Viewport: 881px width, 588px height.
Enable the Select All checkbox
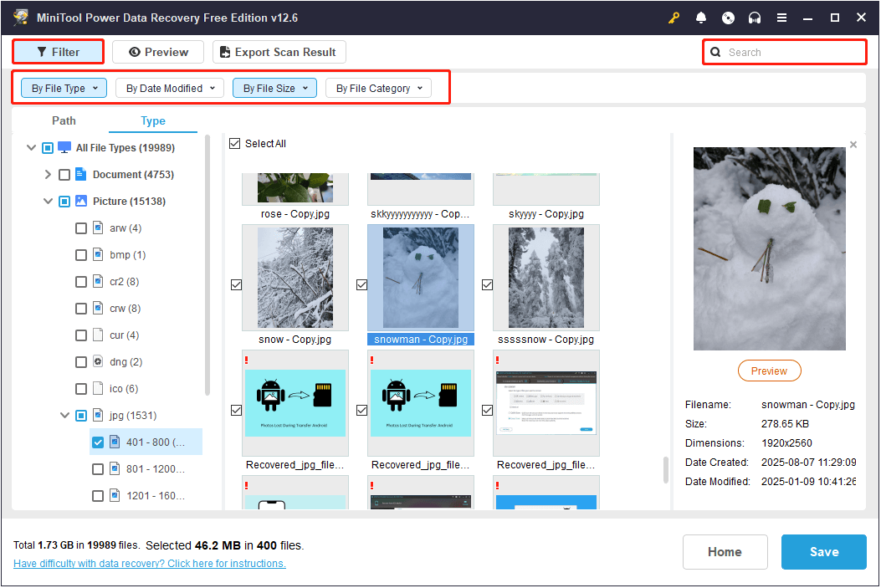235,143
